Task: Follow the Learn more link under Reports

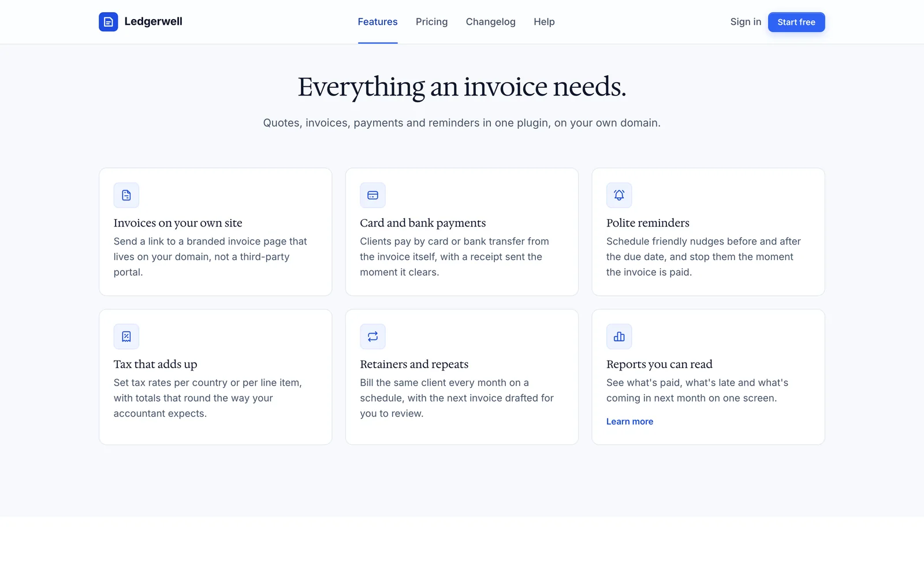Action: coord(629,421)
